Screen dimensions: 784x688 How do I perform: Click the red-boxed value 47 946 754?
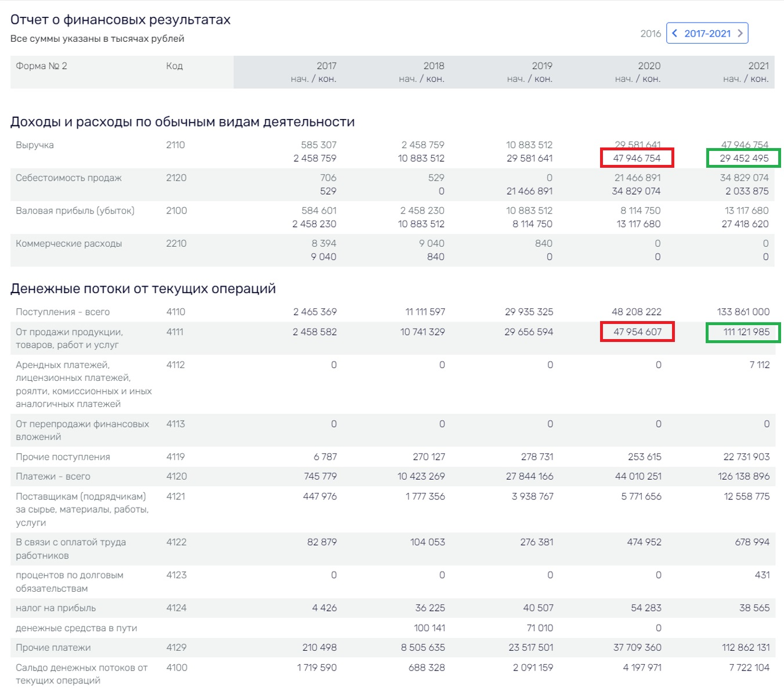[x=637, y=158]
